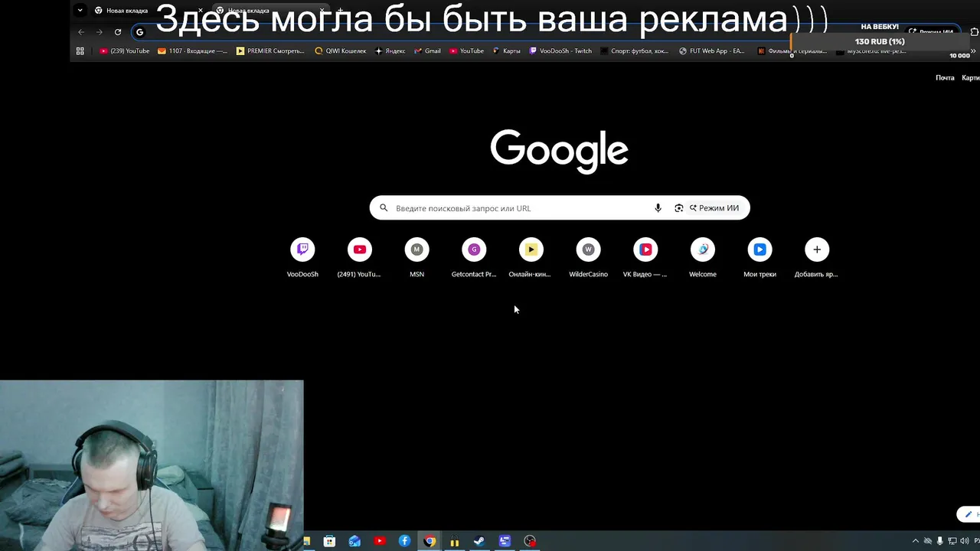The width and height of the screenshot is (980, 551).
Task: Add a new shortcut with the plus tile
Action: pyautogui.click(x=817, y=258)
